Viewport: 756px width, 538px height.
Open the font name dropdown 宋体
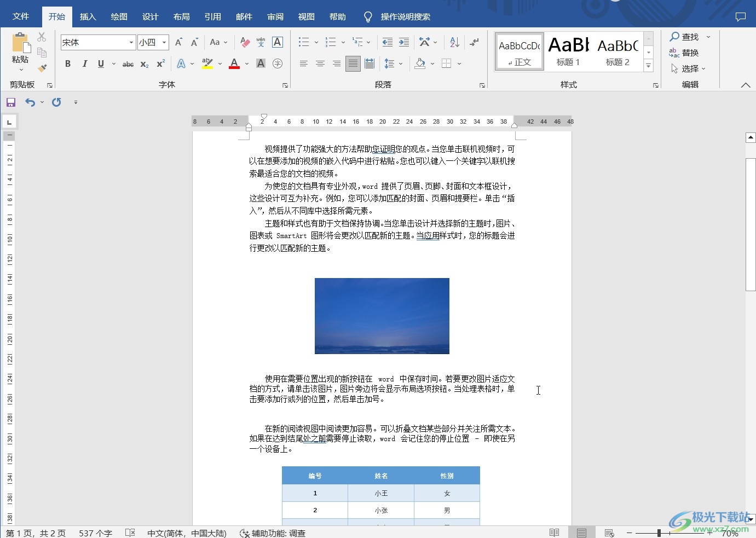(x=131, y=42)
